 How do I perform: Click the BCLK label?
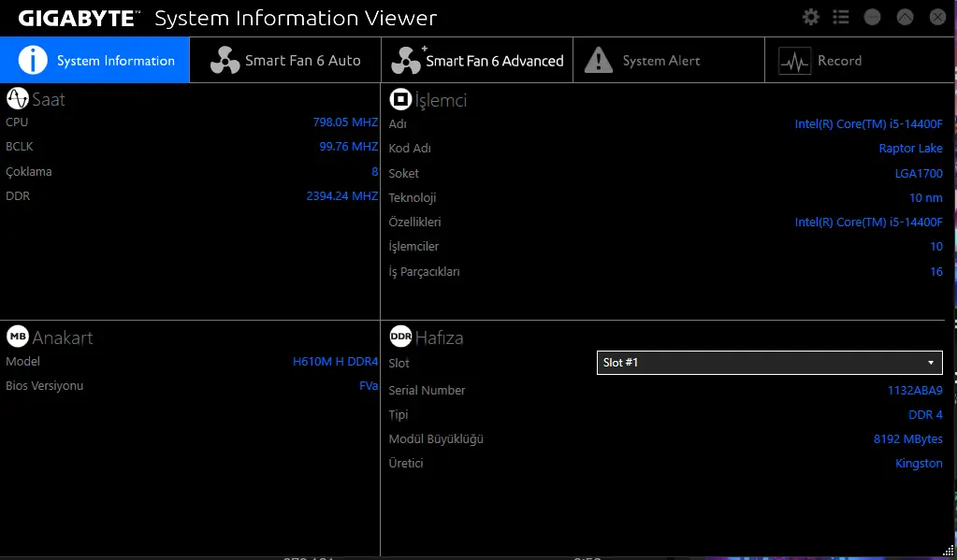[x=20, y=147]
